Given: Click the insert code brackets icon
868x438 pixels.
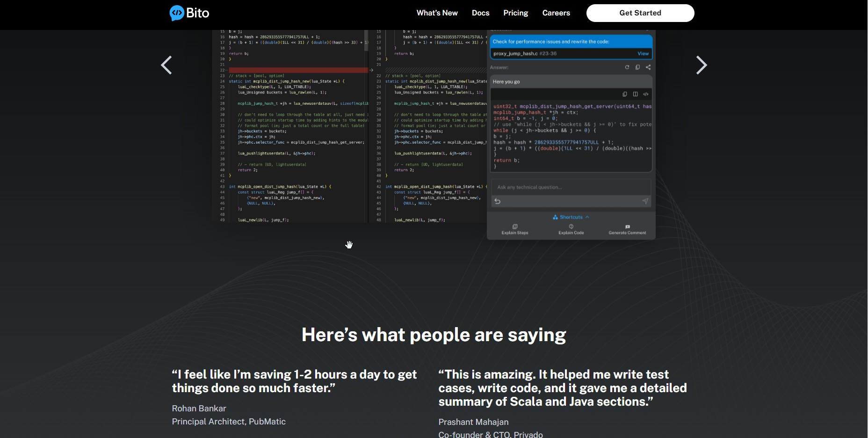Looking at the screenshot, I should pyautogui.click(x=646, y=94).
